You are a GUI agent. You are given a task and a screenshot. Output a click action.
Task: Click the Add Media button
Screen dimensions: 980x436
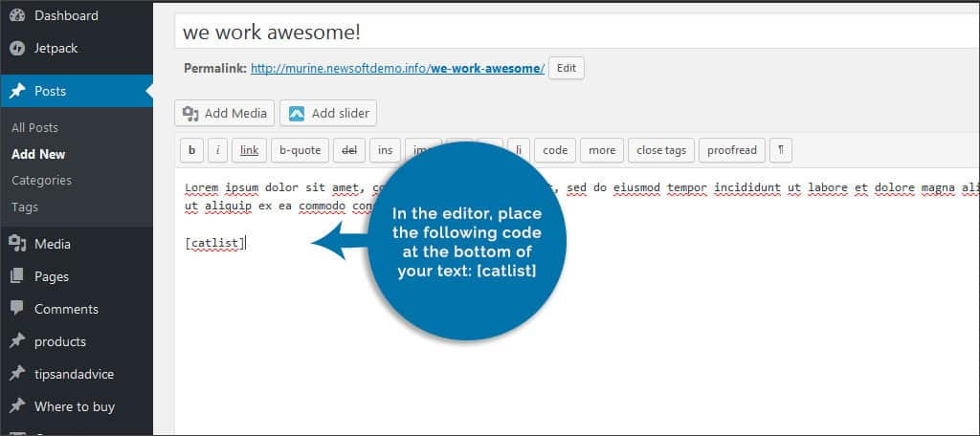[224, 113]
